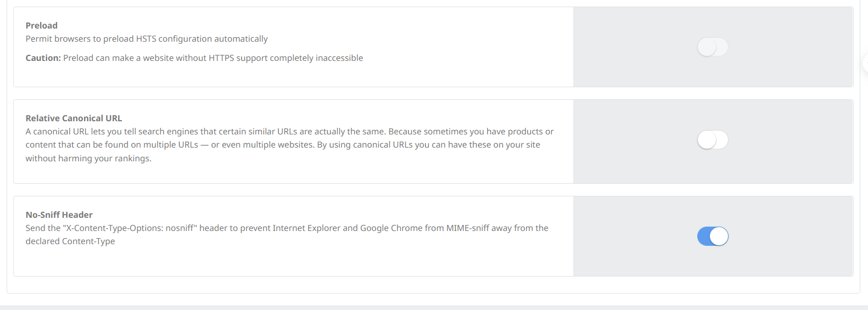Viewport: 868px width, 310px height.
Task: Click the "Preload" setting heading
Action: click(42, 25)
